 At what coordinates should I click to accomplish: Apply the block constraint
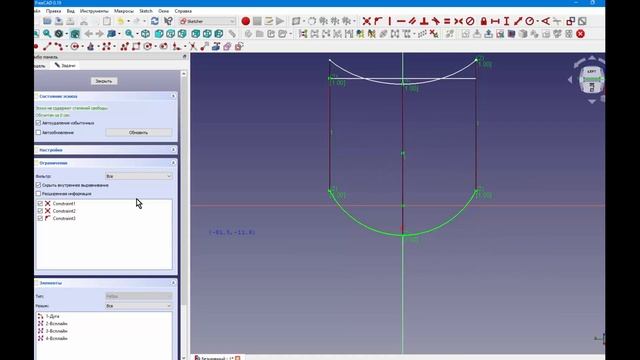[x=470, y=21]
